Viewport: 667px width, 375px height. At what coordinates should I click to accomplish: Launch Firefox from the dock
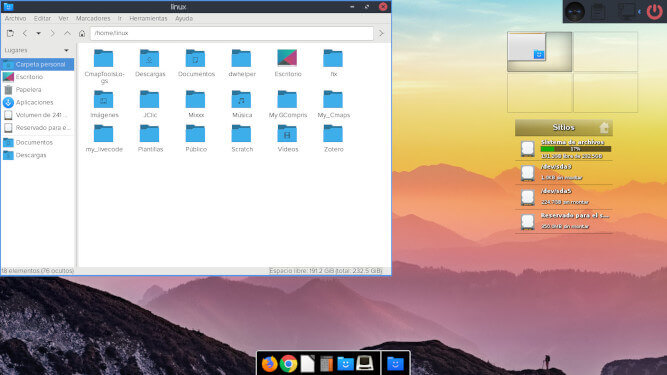coord(269,364)
